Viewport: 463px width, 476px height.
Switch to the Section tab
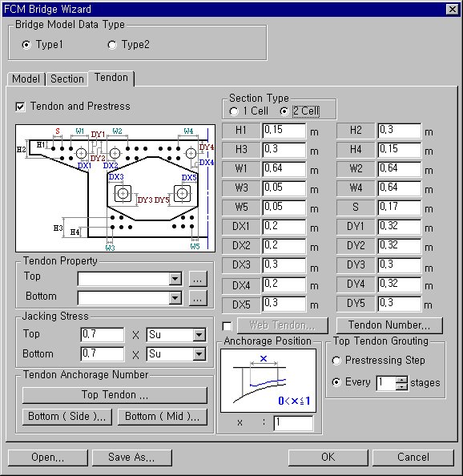(67, 79)
